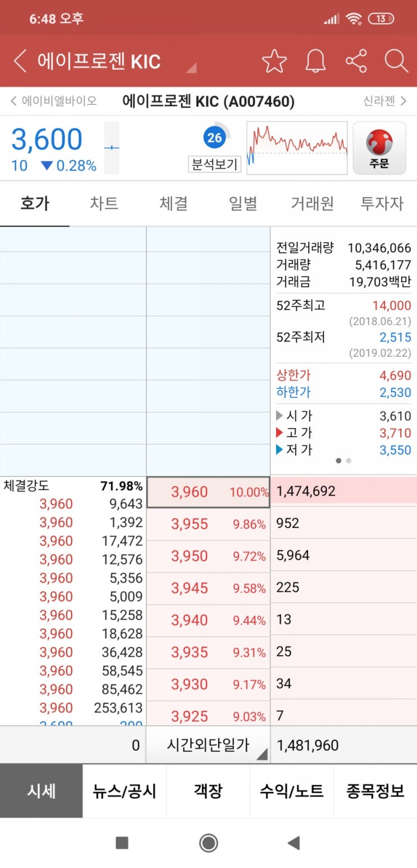Select the 객장 bottom tab
The height and width of the screenshot is (868, 417).
[208, 791]
